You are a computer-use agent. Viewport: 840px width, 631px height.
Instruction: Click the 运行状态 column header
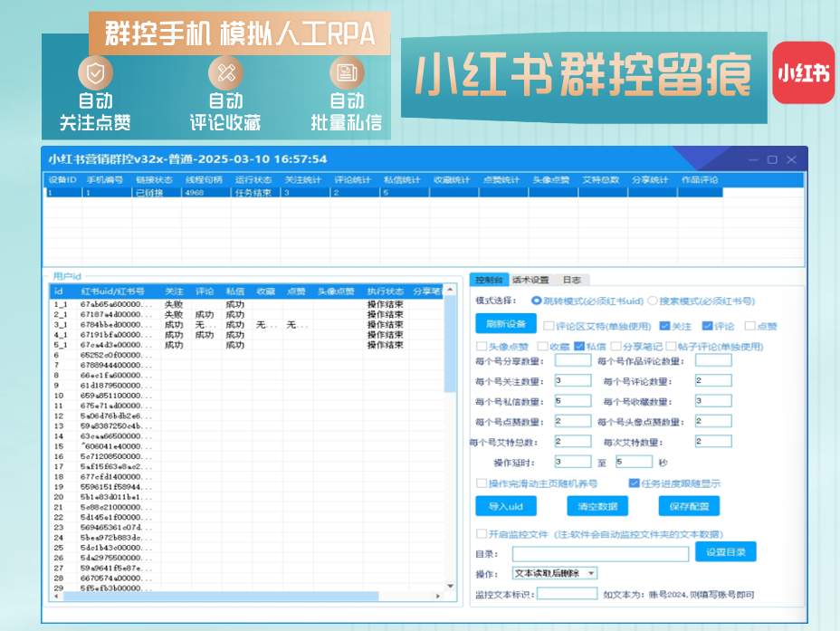click(253, 180)
